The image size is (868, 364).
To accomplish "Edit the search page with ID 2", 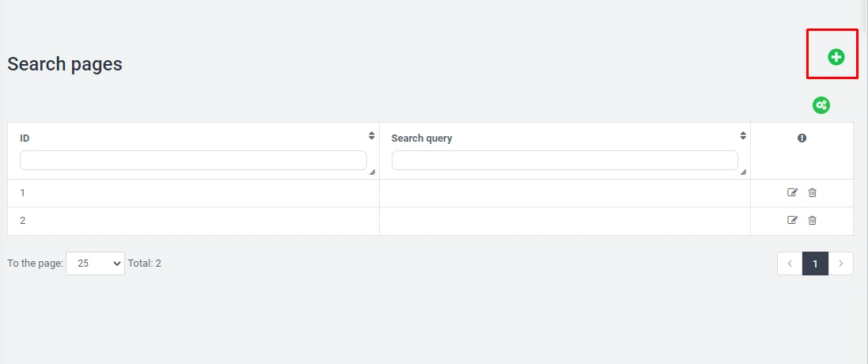I will coord(792,220).
